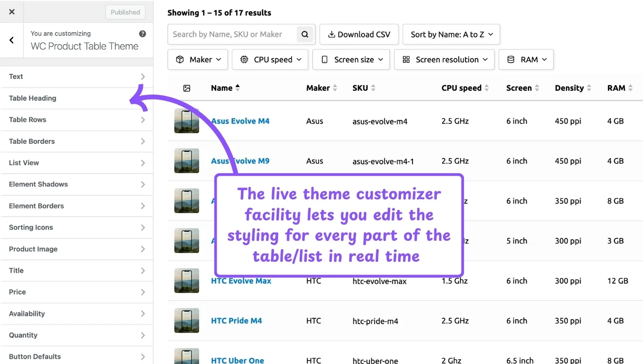Open the Table Heading section

77,98
